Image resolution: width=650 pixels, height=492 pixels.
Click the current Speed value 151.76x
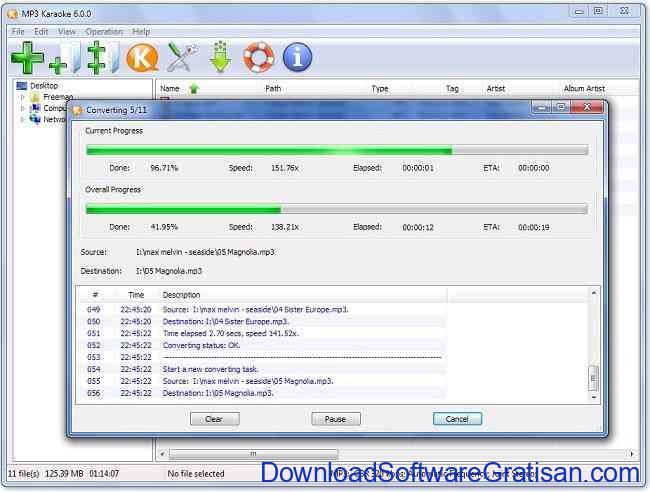pyautogui.click(x=285, y=168)
